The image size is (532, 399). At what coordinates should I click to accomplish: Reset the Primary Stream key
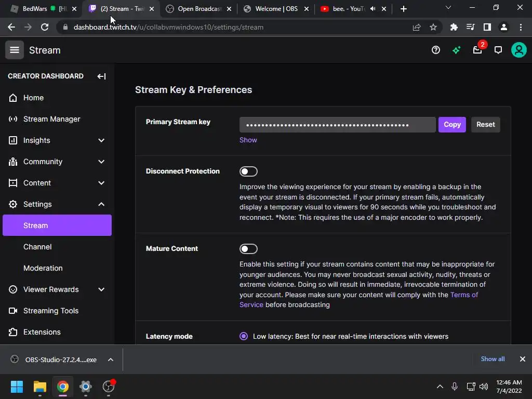486,125
